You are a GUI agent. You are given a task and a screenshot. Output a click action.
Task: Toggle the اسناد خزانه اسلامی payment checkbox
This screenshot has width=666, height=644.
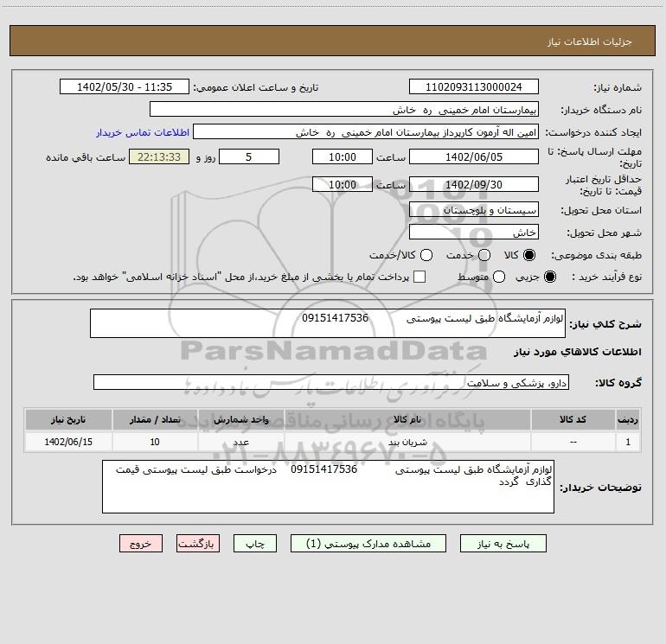(419, 277)
